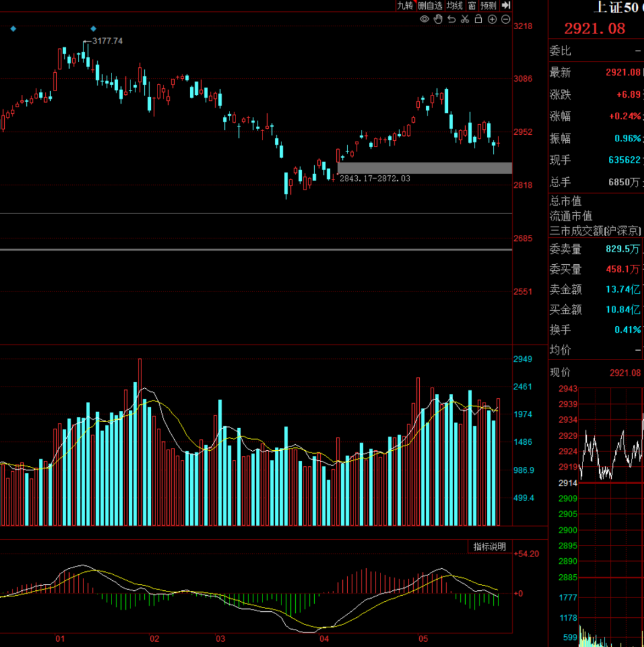The height and width of the screenshot is (647, 644).
Task: Click the 均价 average price label
Action: coord(561,350)
